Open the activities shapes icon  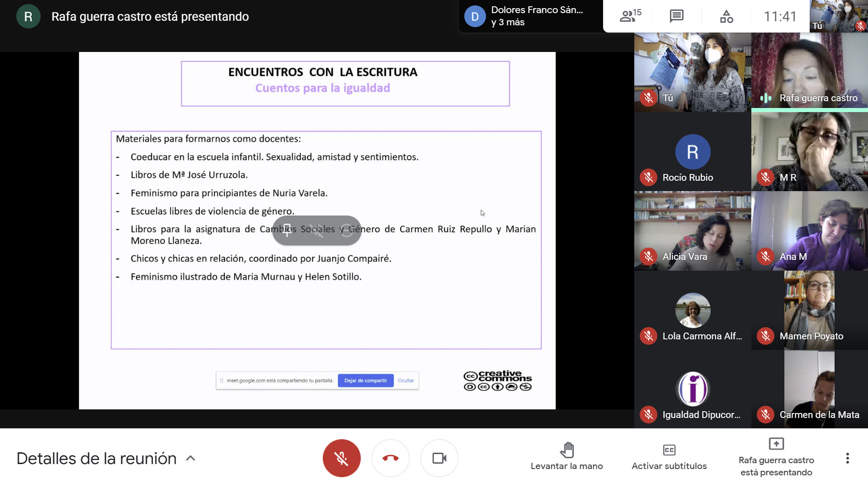click(x=726, y=16)
